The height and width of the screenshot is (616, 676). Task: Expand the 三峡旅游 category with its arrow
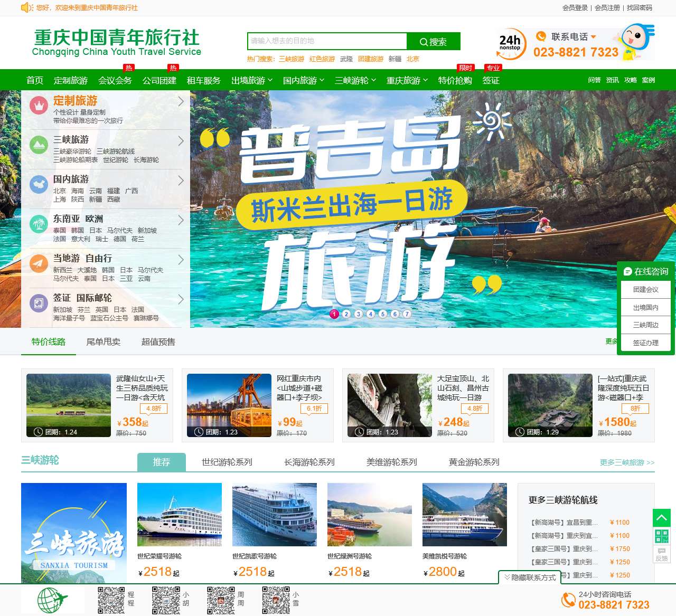point(181,141)
